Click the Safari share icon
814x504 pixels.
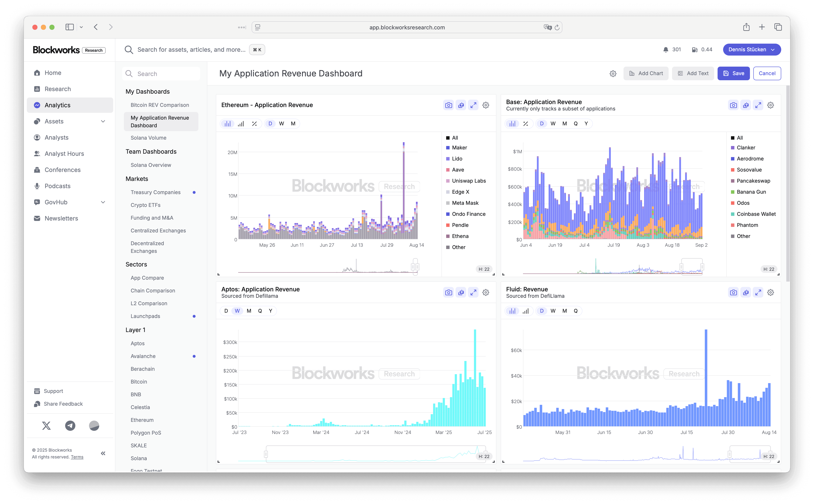(746, 27)
